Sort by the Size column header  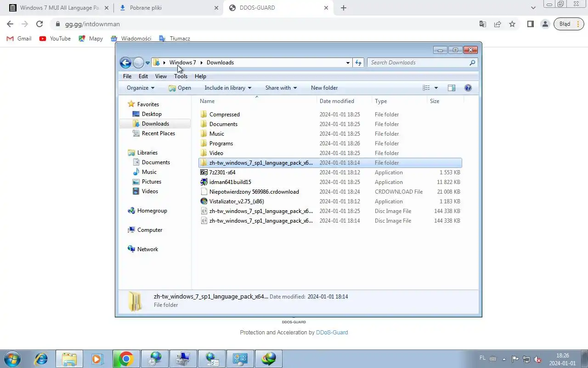pos(445,101)
